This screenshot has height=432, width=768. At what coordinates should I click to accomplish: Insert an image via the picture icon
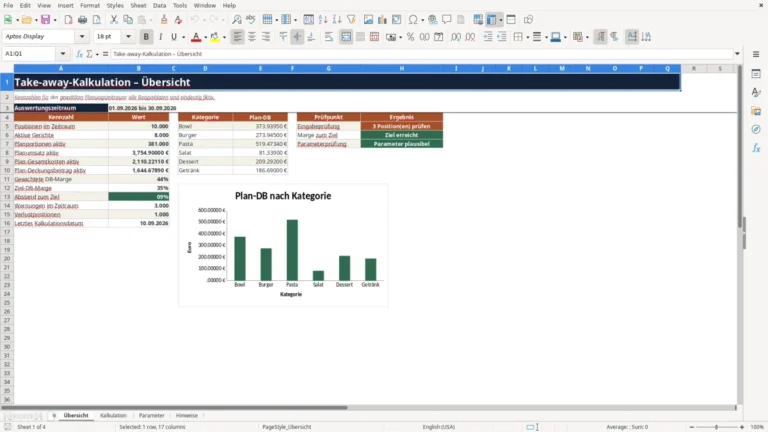click(368, 20)
